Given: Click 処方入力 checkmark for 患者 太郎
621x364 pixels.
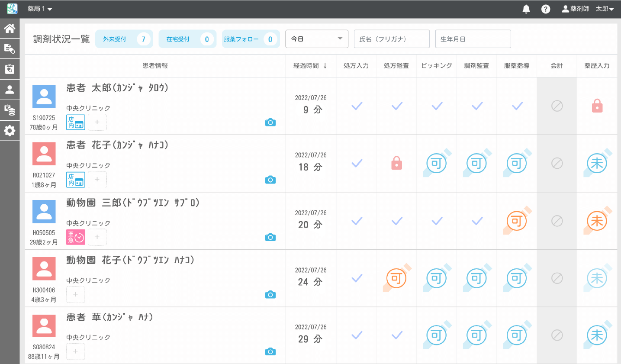Looking at the screenshot, I should (x=357, y=106).
